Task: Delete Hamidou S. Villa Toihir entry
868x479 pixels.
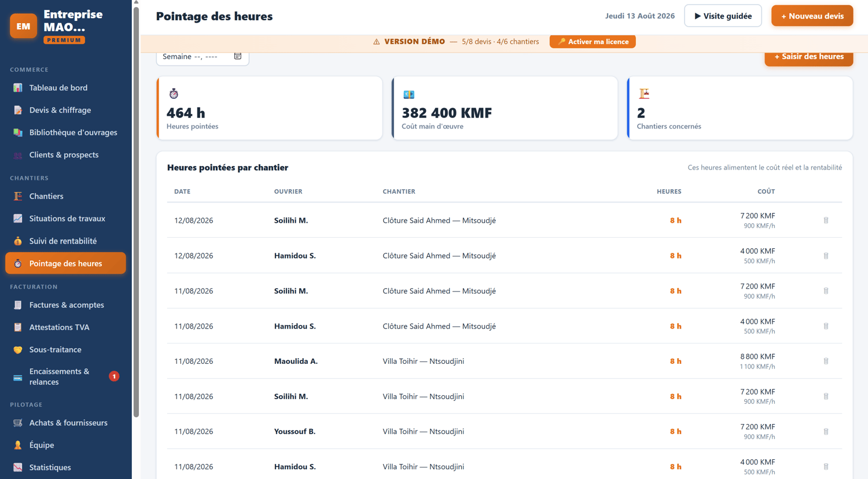Action: (x=826, y=467)
